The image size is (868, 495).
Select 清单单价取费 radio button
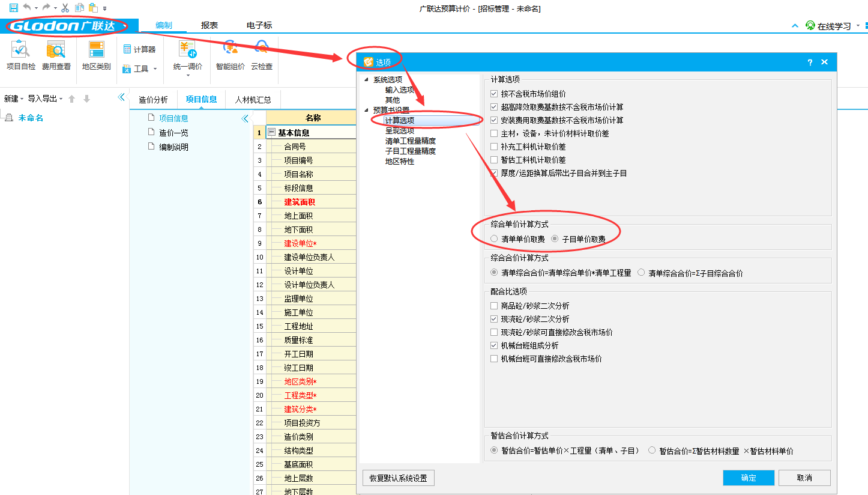(x=494, y=238)
